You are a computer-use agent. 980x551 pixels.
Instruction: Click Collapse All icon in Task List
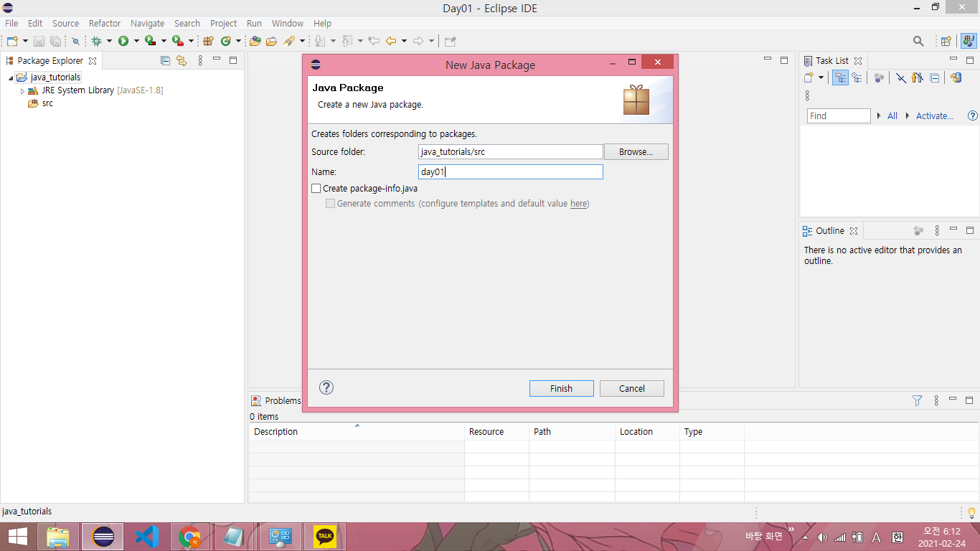[934, 77]
